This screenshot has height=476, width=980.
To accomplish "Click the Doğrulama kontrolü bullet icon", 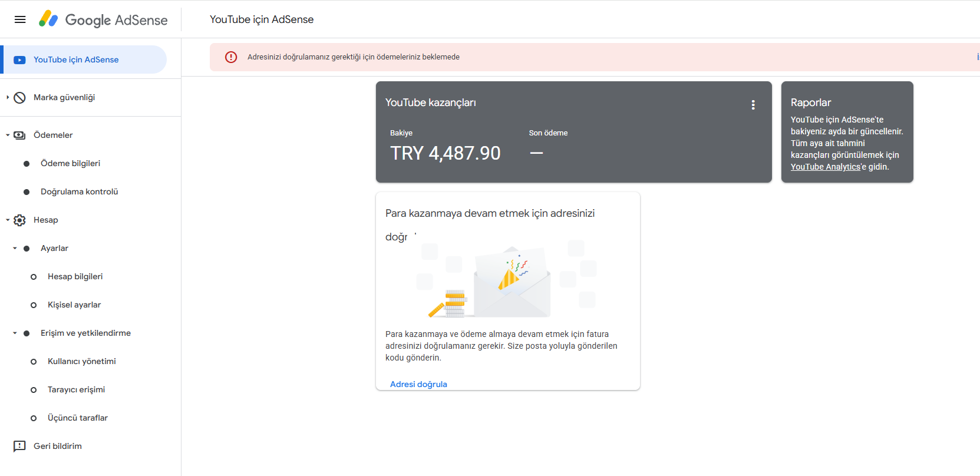I will coord(27,192).
